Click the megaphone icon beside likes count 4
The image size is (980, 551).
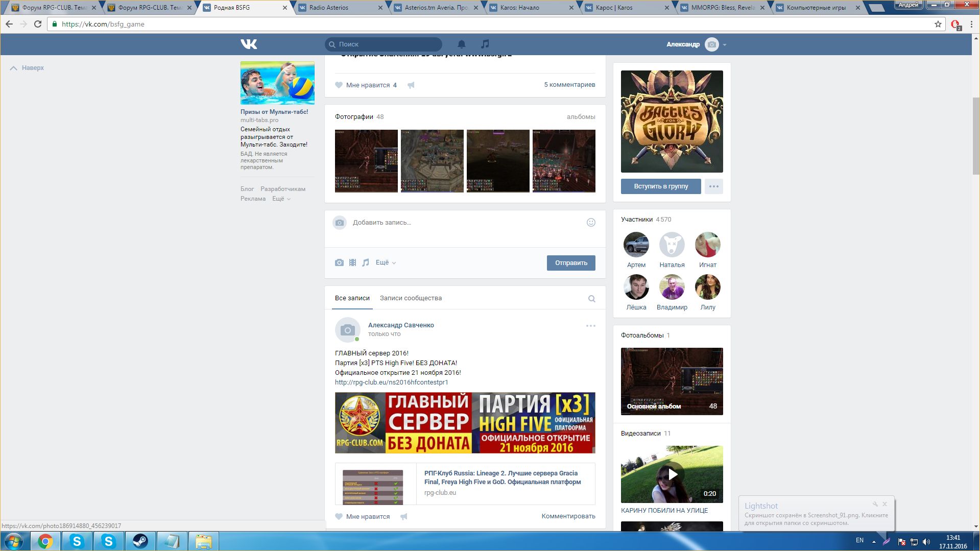(x=411, y=85)
